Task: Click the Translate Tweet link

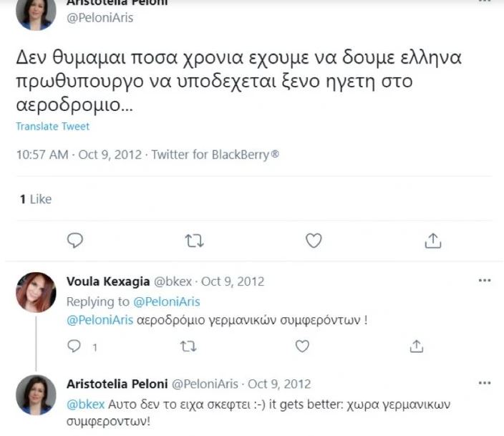Action: 52,127
